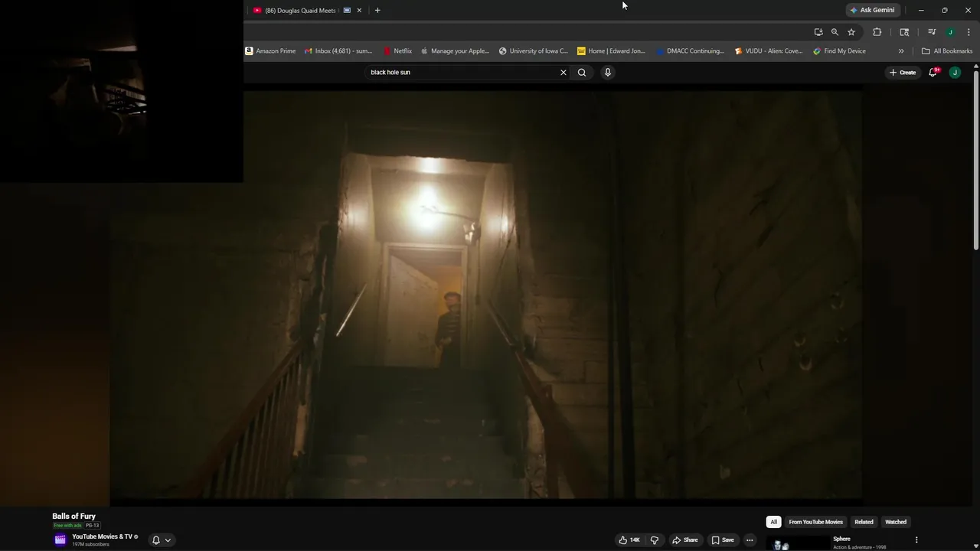This screenshot has width=980, height=551.
Task: Click the Ask Gemini button
Action: 872,10
